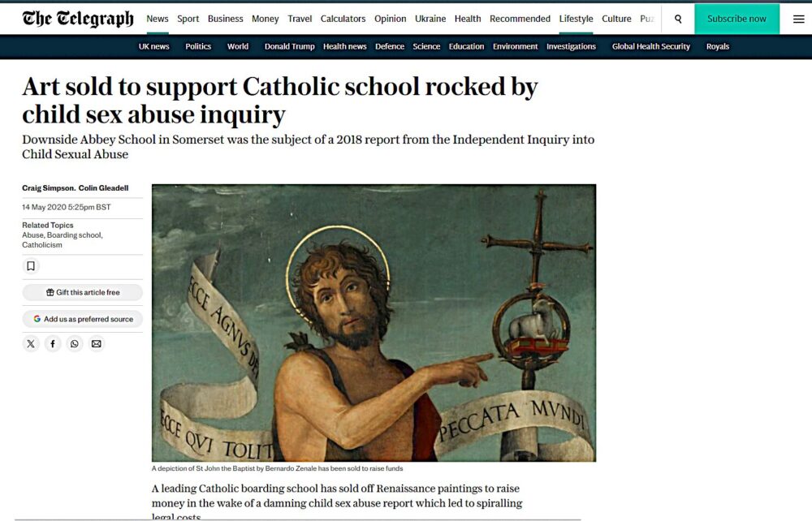Share article on X (Twitter)
Image resolution: width=812 pixels, height=521 pixels.
point(31,343)
